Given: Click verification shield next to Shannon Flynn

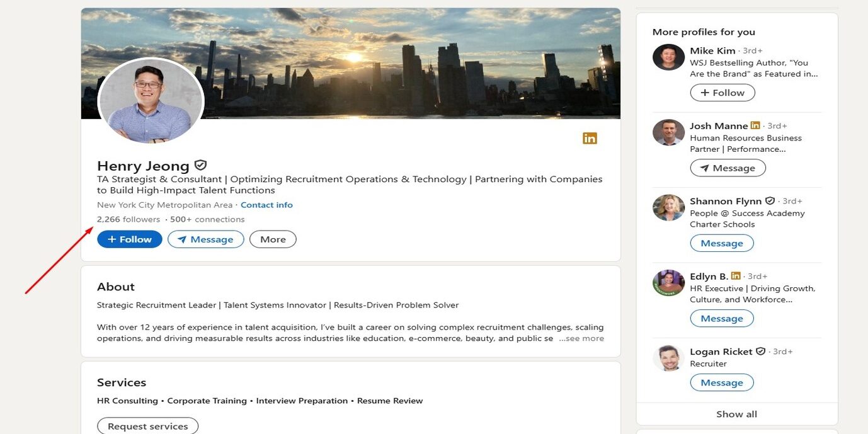Looking at the screenshot, I should tap(770, 201).
